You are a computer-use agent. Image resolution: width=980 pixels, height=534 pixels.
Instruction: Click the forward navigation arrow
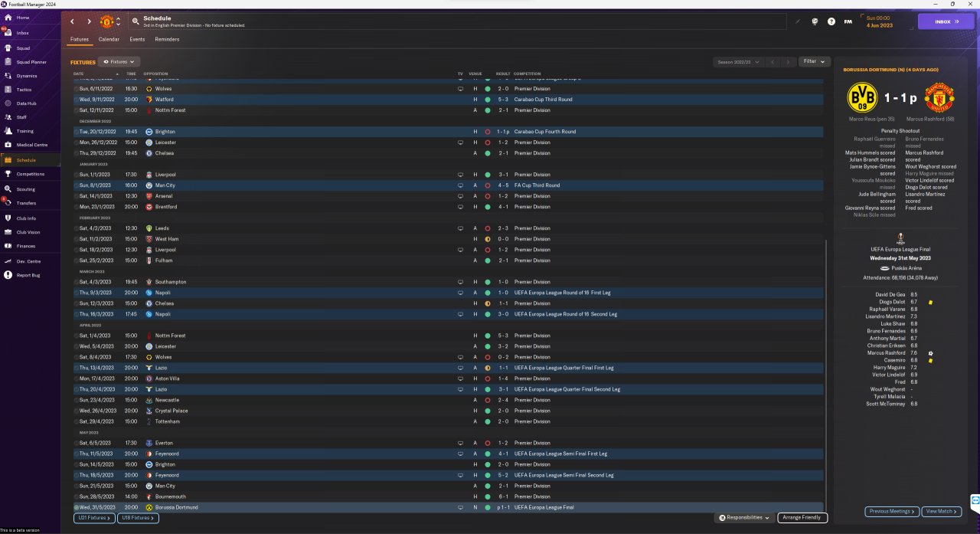(89, 21)
